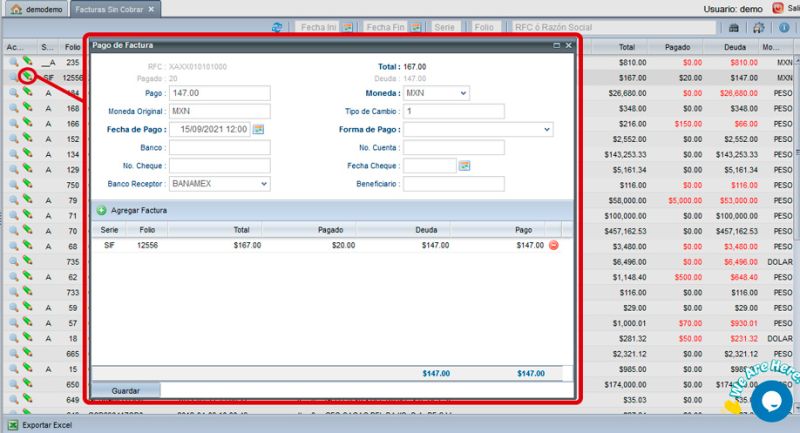800x433 pixels.
Task: Click the circled green payment icon for row 12556
Action: click(28, 76)
